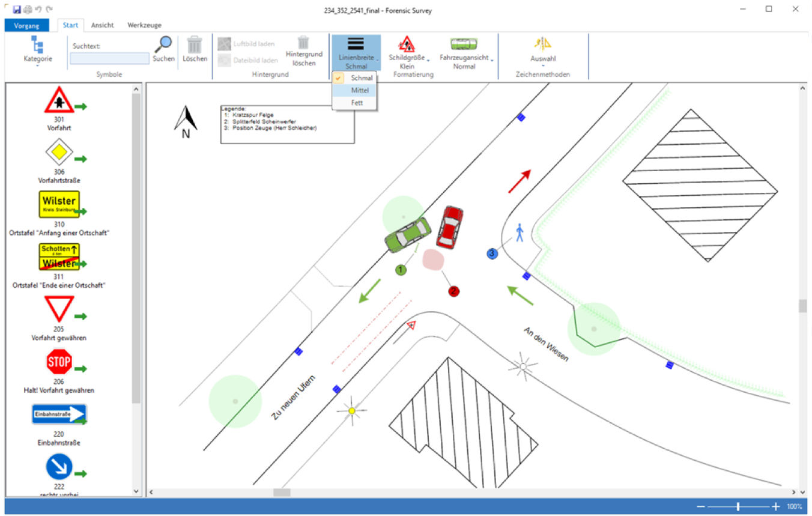The image size is (812, 516).
Task: Select the Stop sign 206 symbol
Action: (59, 362)
